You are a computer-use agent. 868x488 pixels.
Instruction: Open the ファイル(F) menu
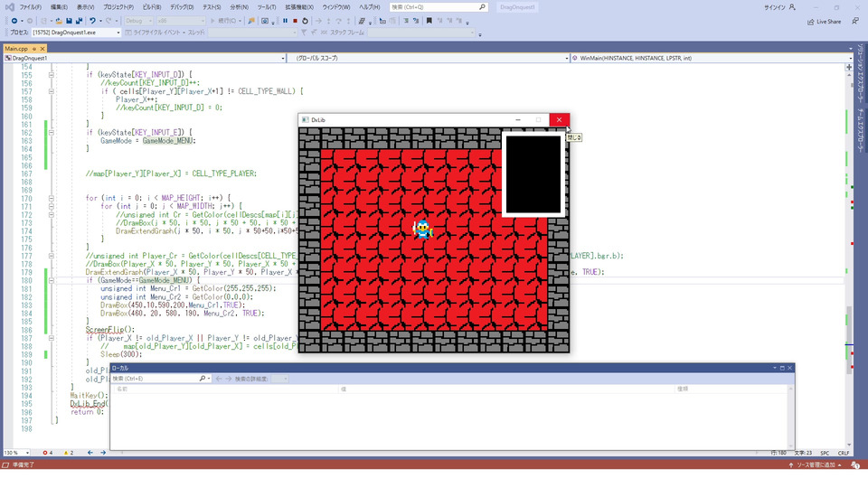[x=31, y=7]
